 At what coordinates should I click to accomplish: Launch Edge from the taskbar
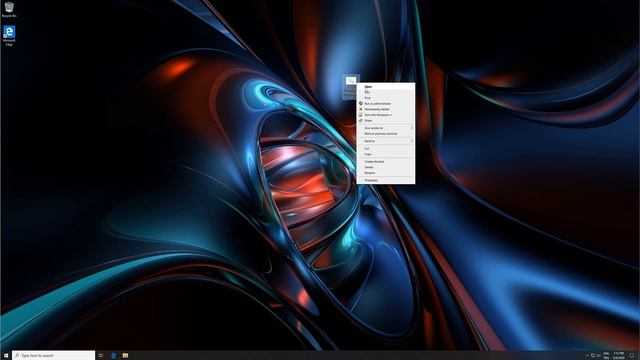tap(113, 356)
